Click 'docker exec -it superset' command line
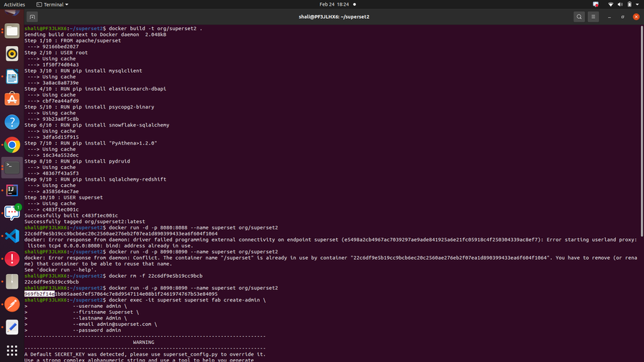The image size is (644, 362). tap(187, 300)
